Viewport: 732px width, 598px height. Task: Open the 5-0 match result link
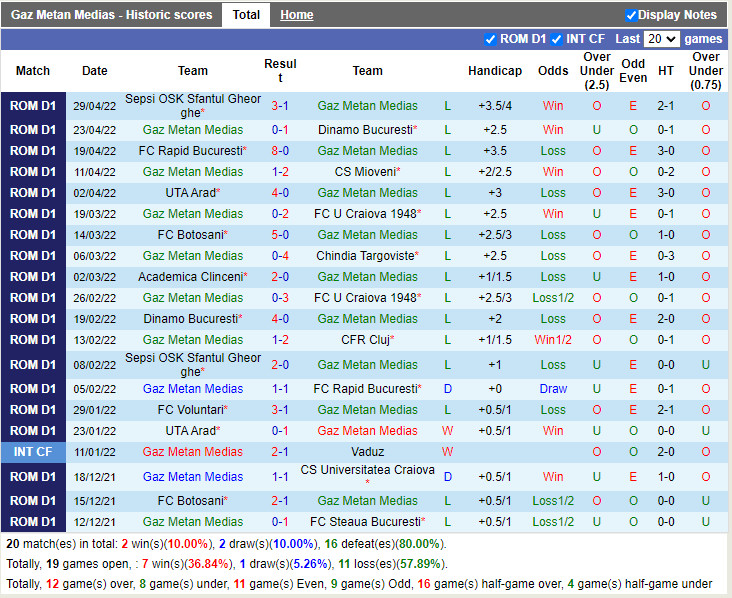click(x=280, y=235)
